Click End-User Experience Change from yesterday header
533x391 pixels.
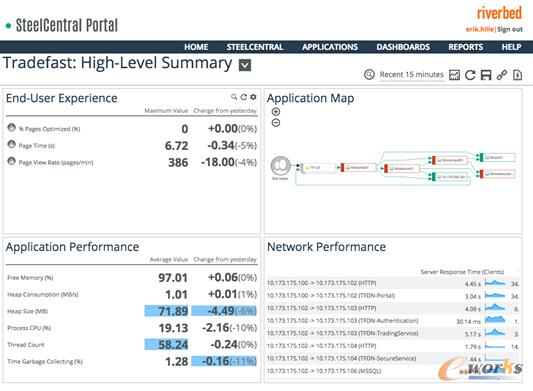click(x=225, y=110)
